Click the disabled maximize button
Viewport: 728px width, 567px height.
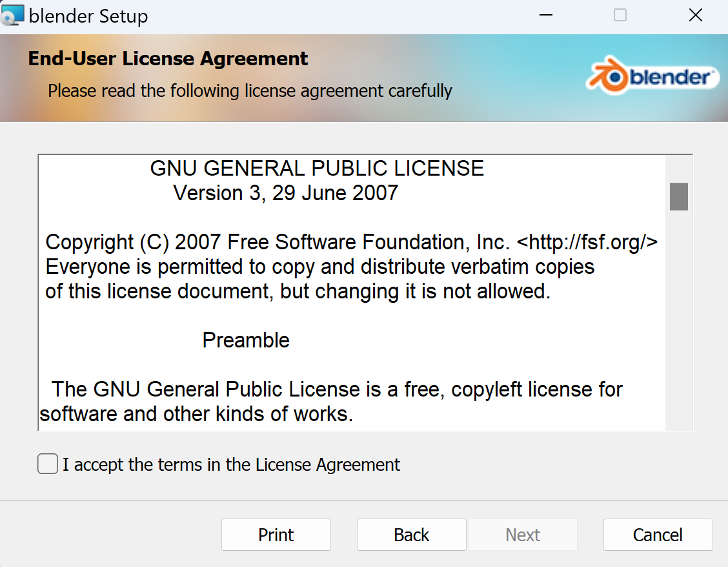tap(620, 15)
